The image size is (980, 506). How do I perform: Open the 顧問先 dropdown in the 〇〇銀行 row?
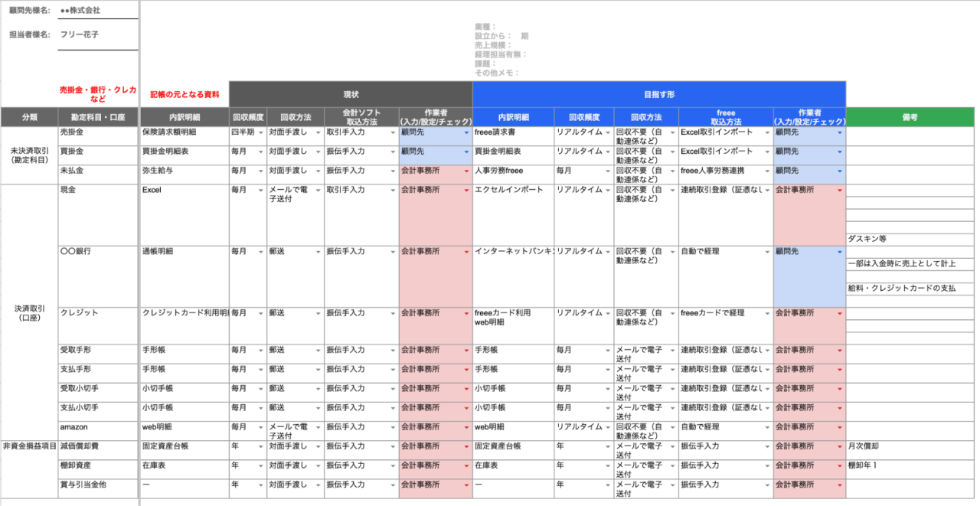[840, 252]
